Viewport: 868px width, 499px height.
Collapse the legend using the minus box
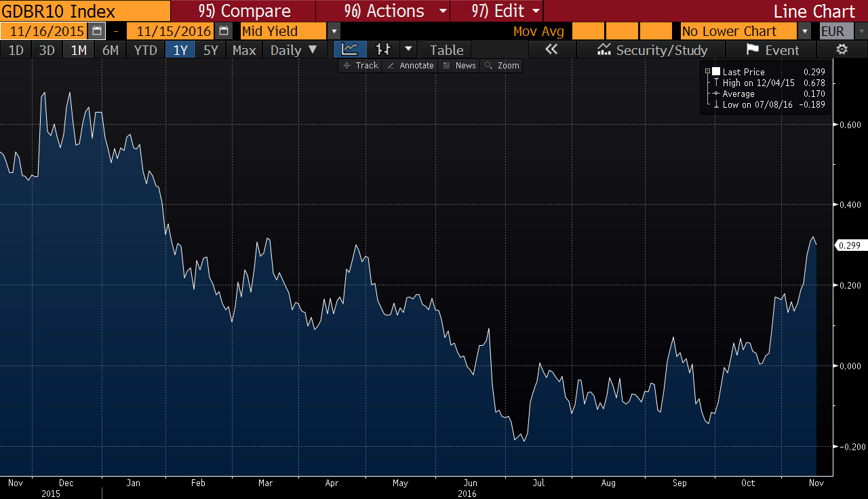click(x=707, y=72)
